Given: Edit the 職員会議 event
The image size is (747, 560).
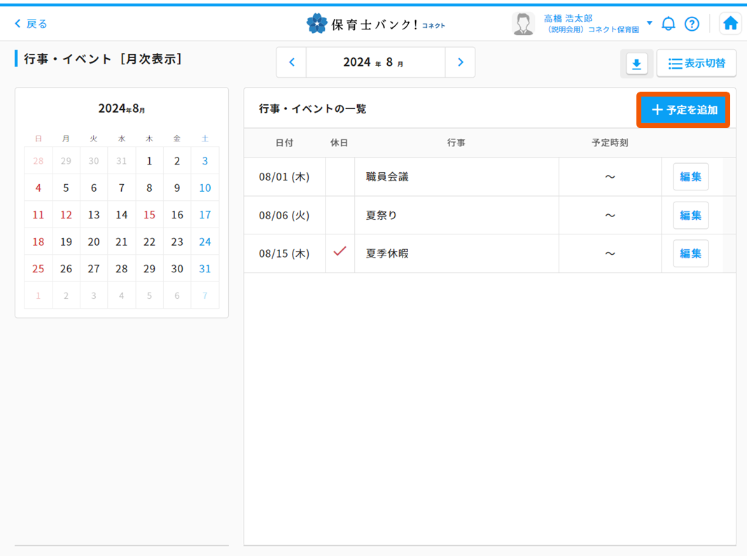Looking at the screenshot, I should click(x=690, y=177).
